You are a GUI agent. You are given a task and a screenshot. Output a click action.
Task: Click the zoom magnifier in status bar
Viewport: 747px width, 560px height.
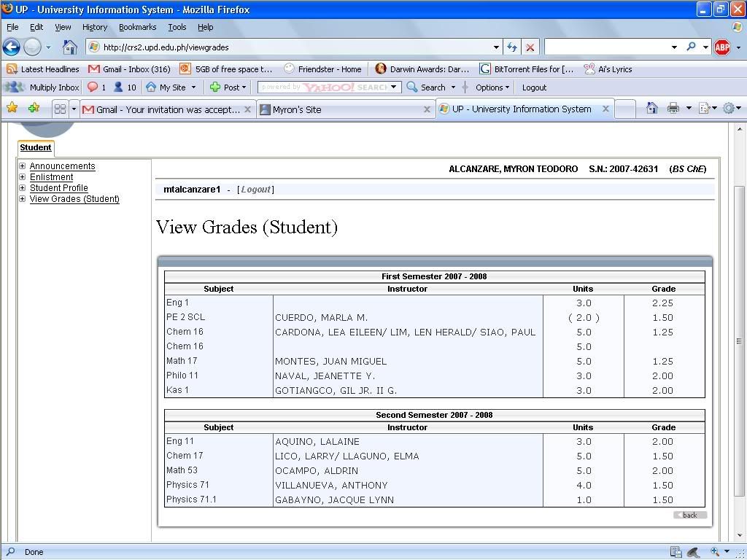click(x=716, y=552)
